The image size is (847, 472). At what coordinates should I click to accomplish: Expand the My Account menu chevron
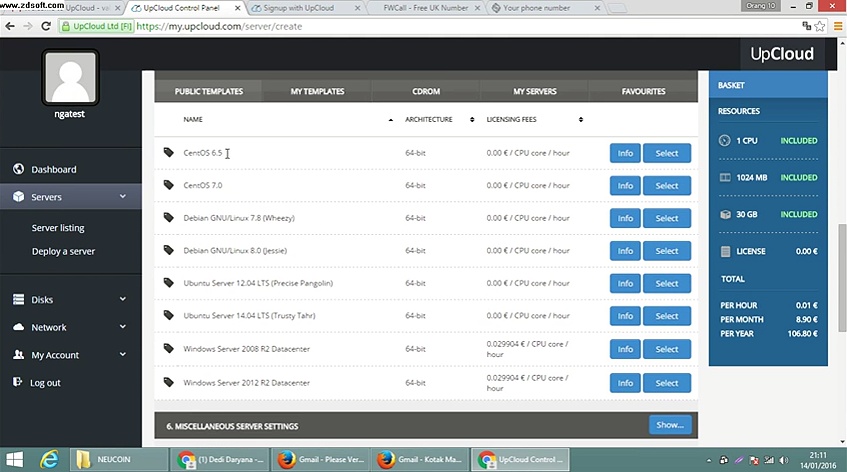123,355
